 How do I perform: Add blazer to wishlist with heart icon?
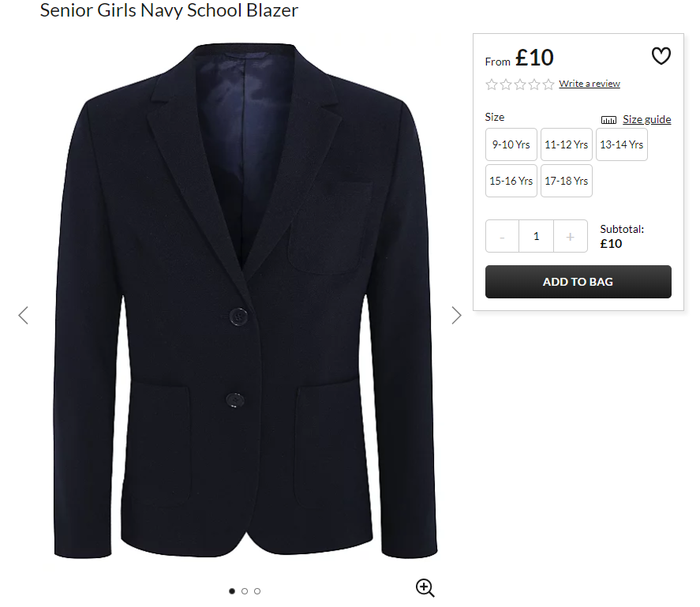point(661,56)
